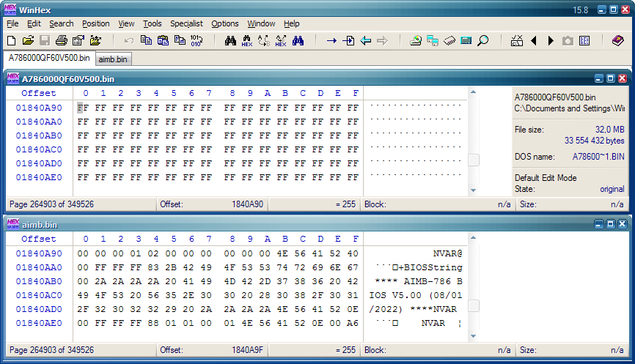This screenshot has height=364, width=635.
Task: Open a file using the folder icon
Action: pos(28,40)
